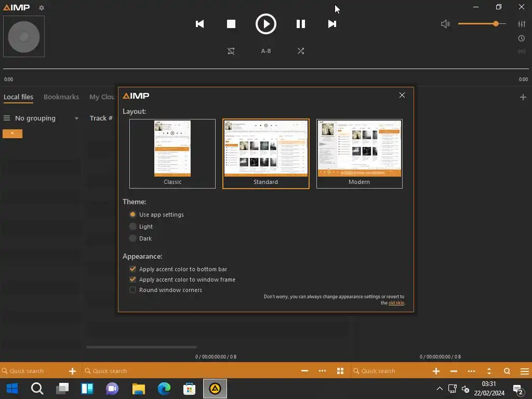Enable A-B repeat section

pyautogui.click(x=265, y=51)
